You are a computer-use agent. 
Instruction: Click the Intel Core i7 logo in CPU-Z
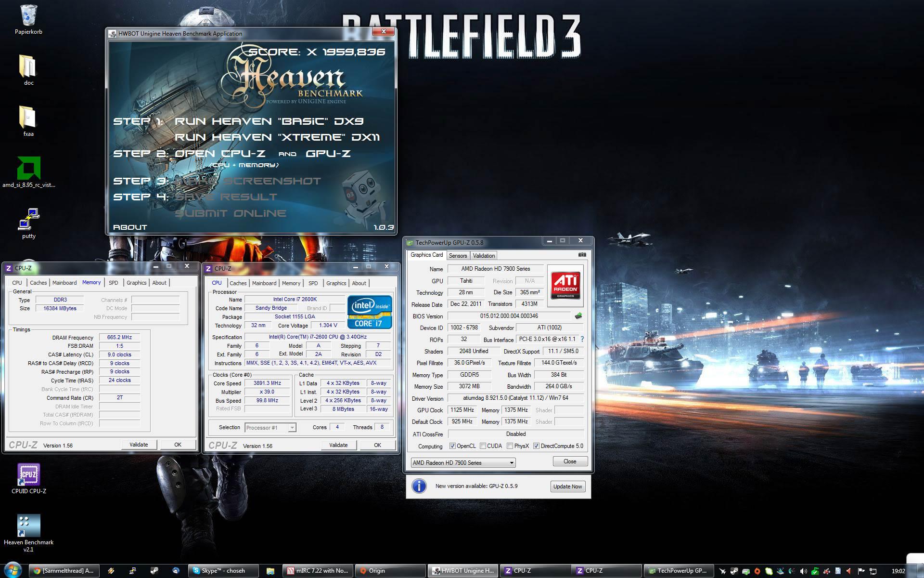pyautogui.click(x=370, y=313)
